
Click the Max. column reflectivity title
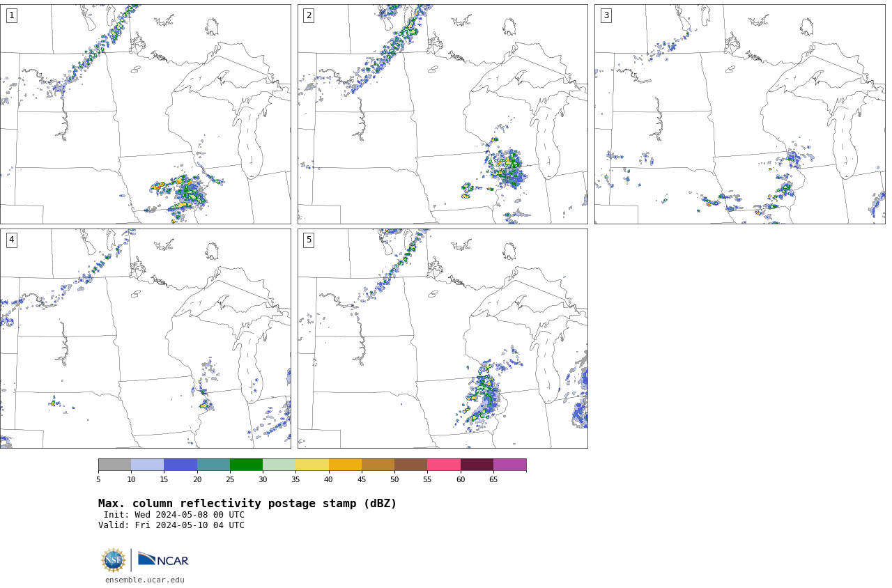[247, 504]
